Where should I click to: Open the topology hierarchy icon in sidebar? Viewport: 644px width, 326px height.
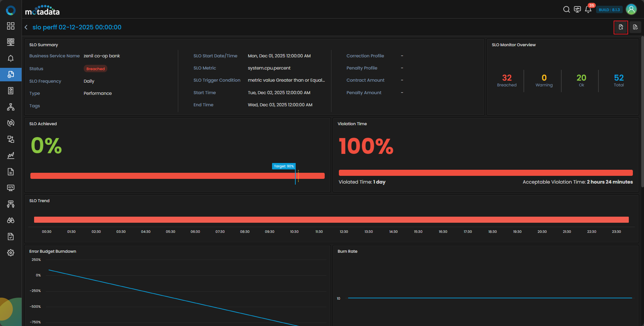coord(11,107)
